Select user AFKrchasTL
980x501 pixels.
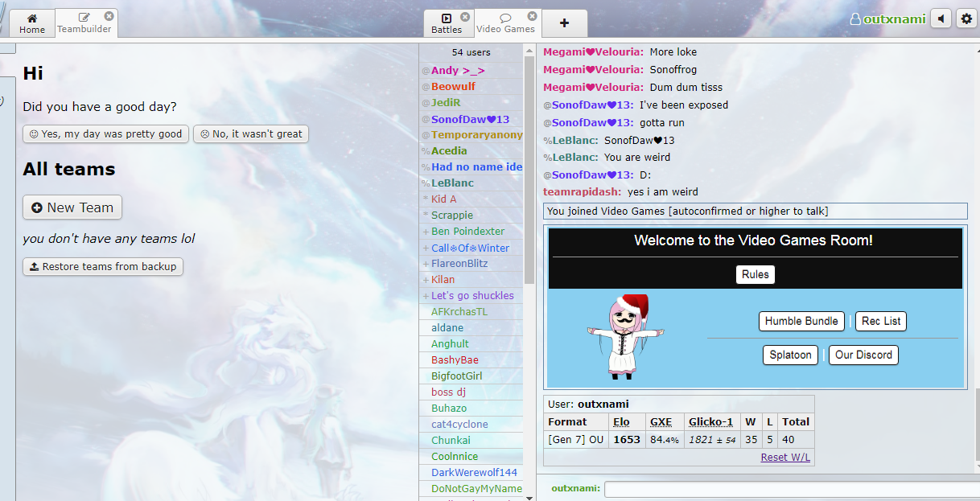click(x=471, y=312)
